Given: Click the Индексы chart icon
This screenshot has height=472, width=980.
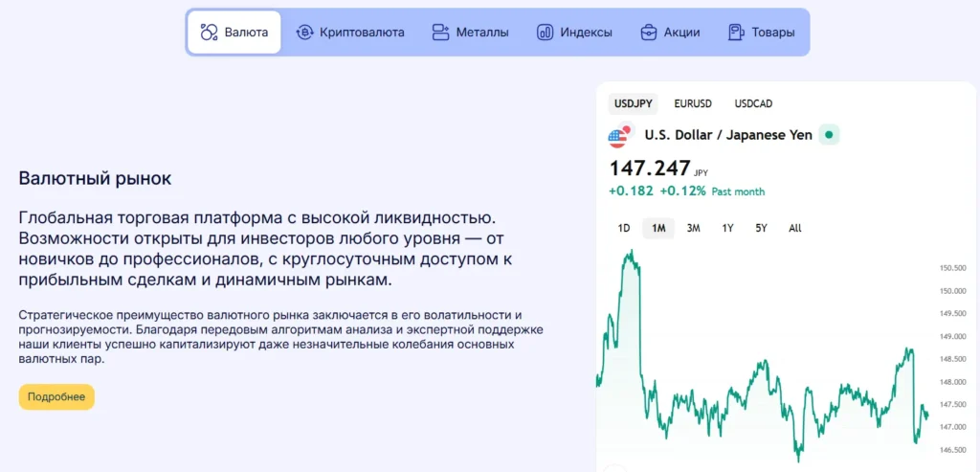Looking at the screenshot, I should point(545,33).
